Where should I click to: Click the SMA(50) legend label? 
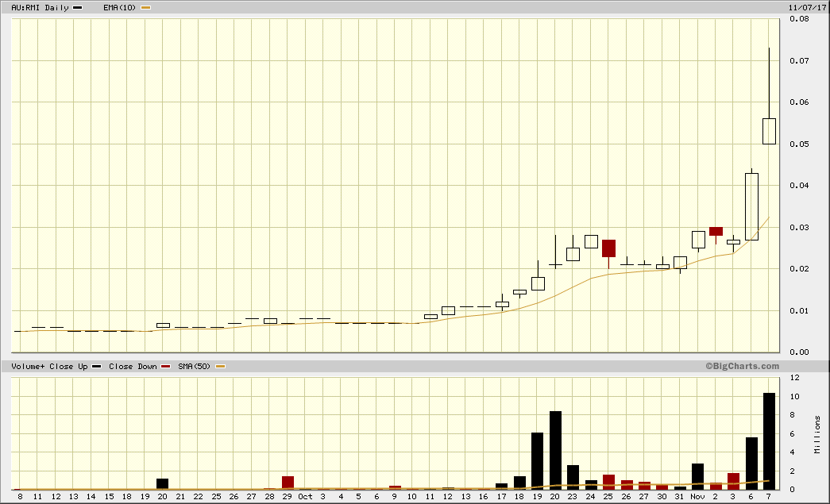pos(195,367)
